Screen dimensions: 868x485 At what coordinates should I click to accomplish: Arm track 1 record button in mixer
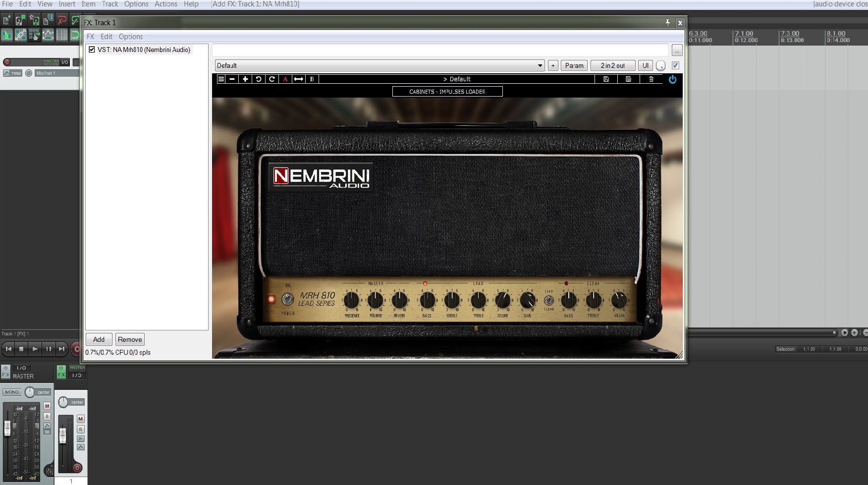coord(77,468)
